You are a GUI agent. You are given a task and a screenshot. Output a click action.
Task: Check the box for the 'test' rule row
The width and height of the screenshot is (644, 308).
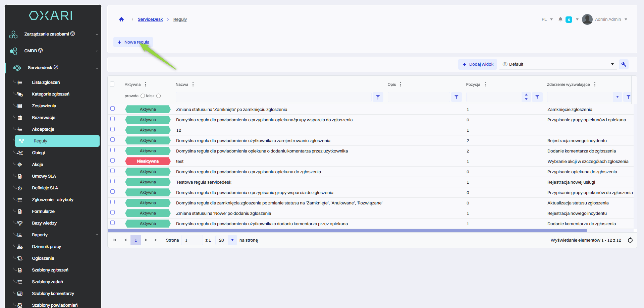[x=113, y=161]
